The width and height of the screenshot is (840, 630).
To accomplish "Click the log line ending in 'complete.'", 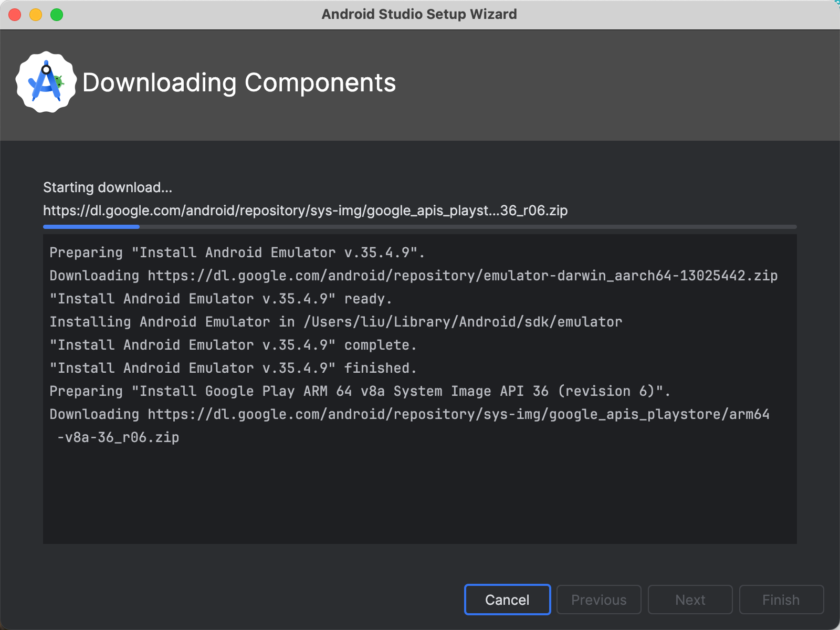I will click(233, 345).
